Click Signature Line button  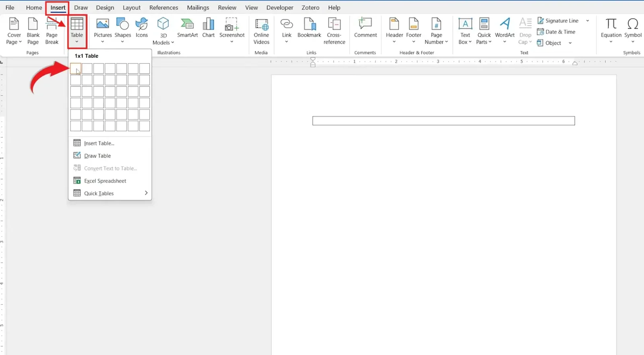point(558,21)
